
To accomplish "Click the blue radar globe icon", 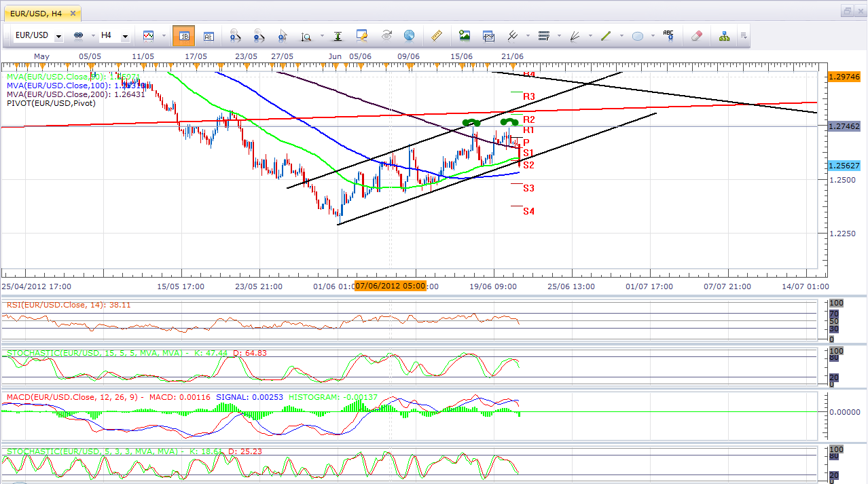I will [409, 35].
